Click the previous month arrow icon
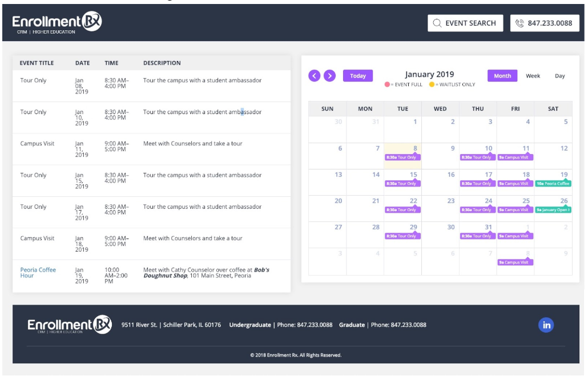 tap(314, 76)
